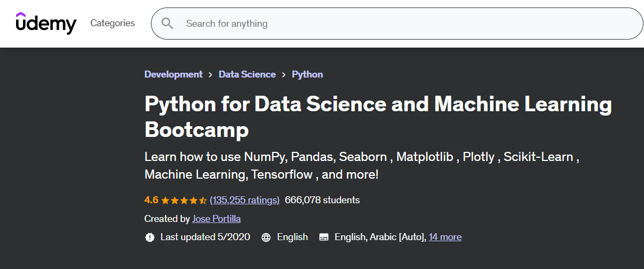Click the globe language icon
644x269 pixels.
(x=266, y=237)
